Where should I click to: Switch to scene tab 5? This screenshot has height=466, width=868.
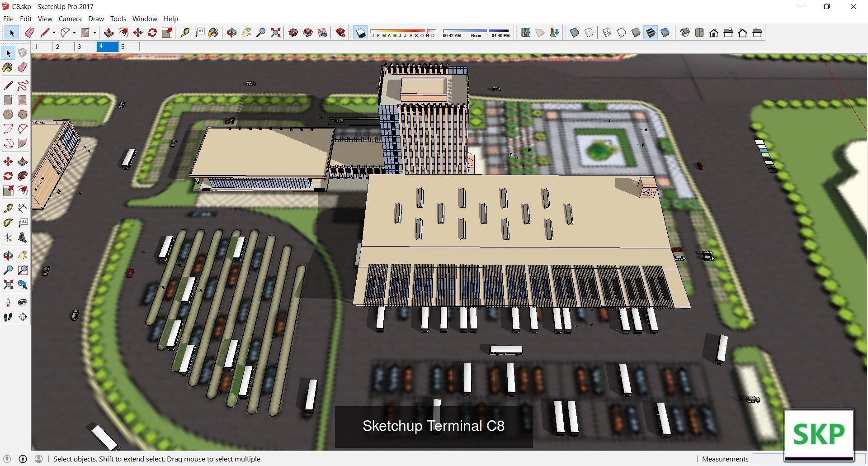pos(129,47)
